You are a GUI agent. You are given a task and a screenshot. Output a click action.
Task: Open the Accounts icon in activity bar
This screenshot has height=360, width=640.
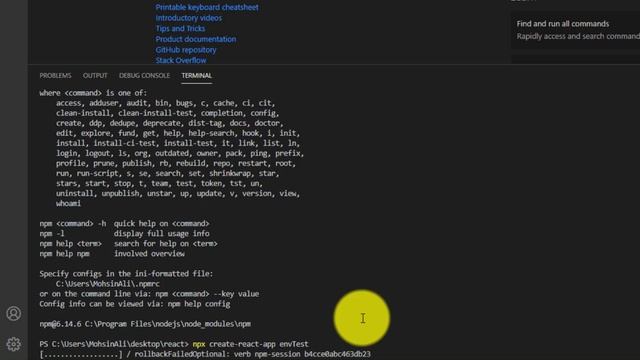(13, 313)
